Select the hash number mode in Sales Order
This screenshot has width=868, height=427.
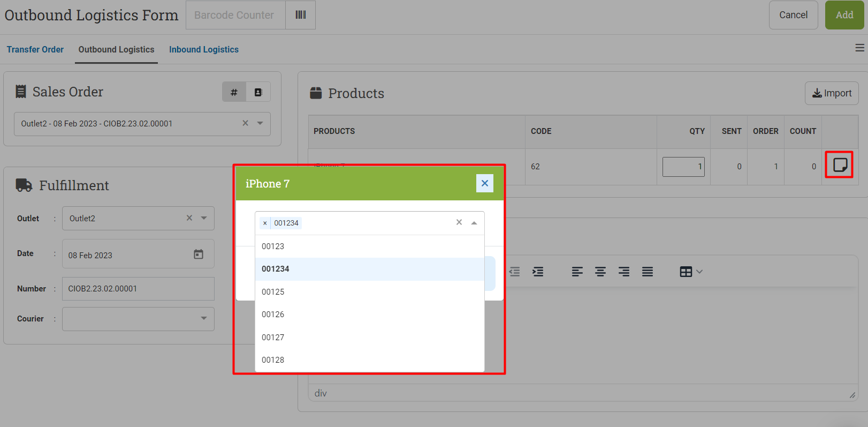pyautogui.click(x=234, y=92)
